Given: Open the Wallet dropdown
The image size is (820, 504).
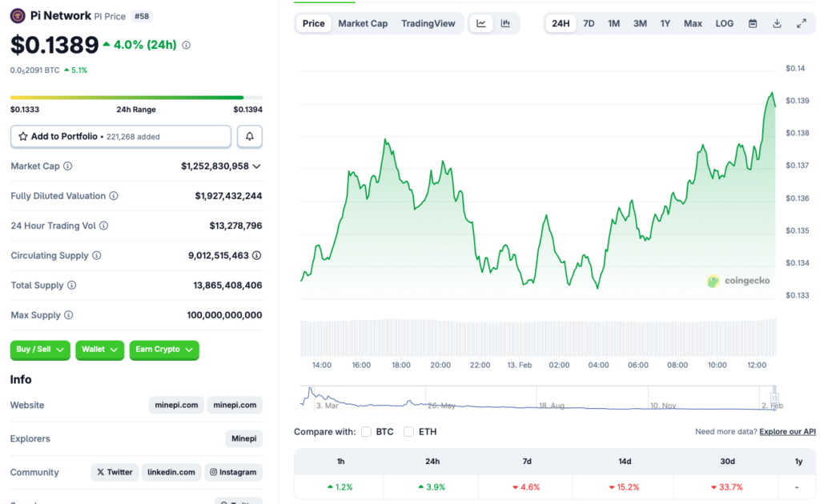Looking at the screenshot, I should pyautogui.click(x=100, y=350).
